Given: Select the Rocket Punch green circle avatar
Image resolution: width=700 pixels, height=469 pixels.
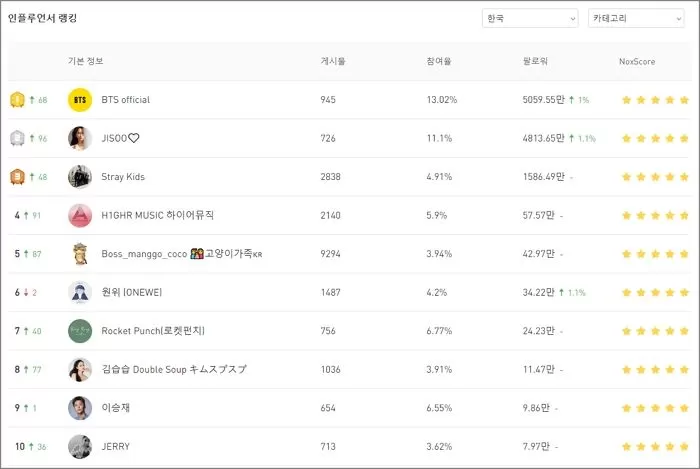Looking at the screenshot, I should [80, 331].
